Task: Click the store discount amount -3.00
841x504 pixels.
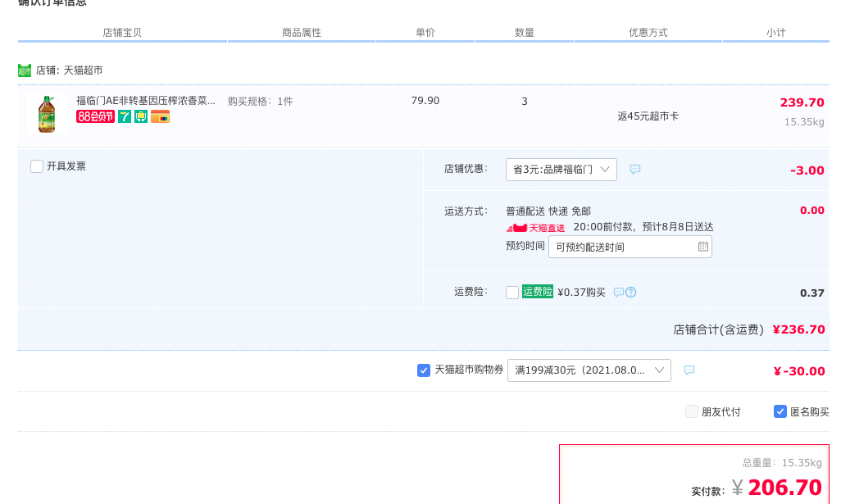Action: pos(807,170)
